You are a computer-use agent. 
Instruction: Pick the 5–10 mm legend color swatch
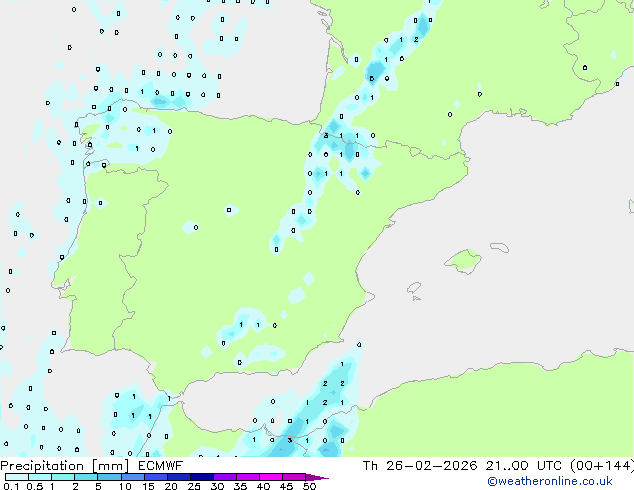click(109, 477)
